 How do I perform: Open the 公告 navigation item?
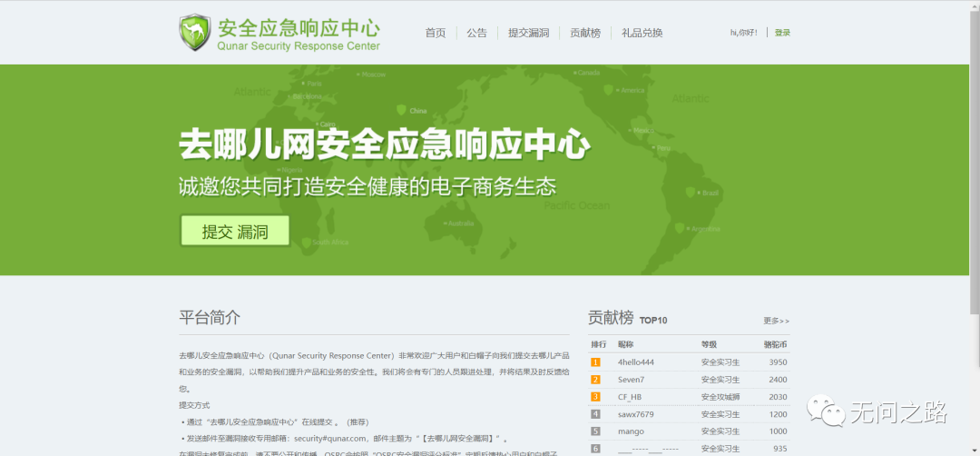pos(477,33)
